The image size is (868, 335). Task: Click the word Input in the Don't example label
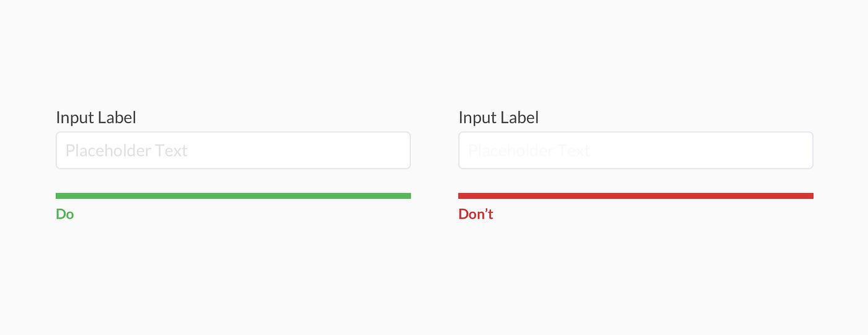tap(477, 118)
